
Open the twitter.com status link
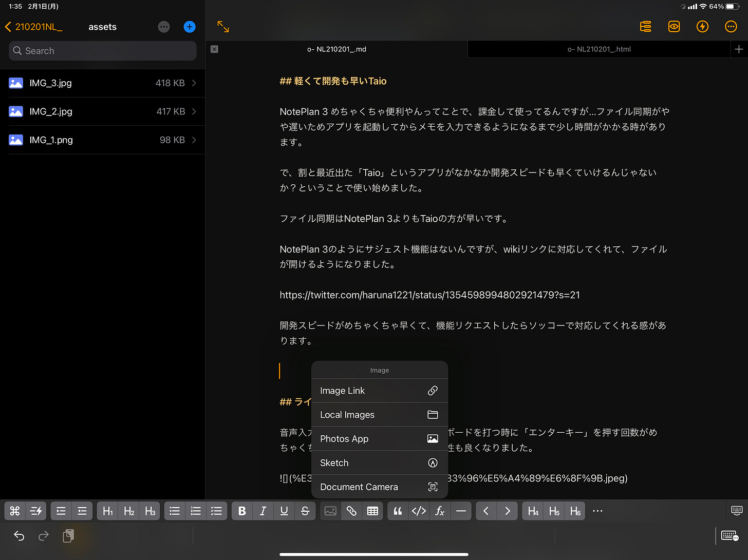tap(429, 295)
